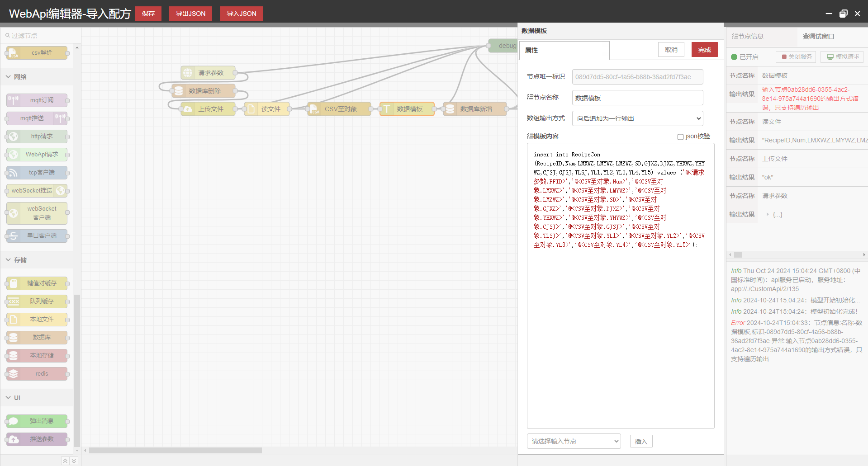
Task: Focus the 过滤节点 search field
Action: click(41, 36)
